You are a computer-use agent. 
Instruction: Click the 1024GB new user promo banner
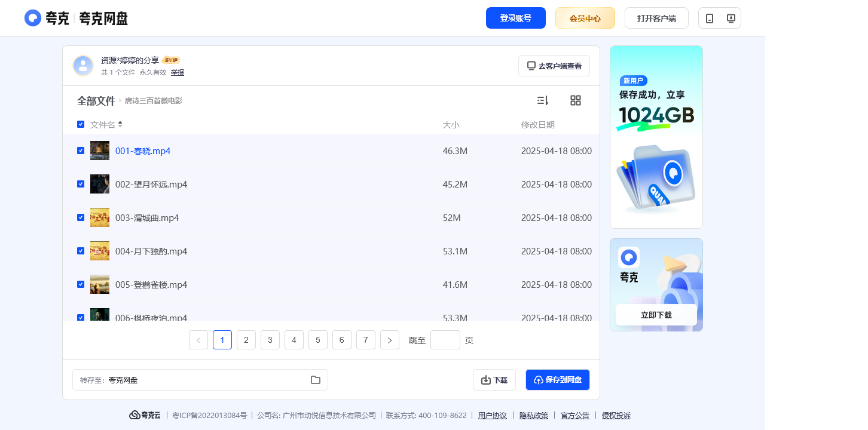(x=656, y=137)
